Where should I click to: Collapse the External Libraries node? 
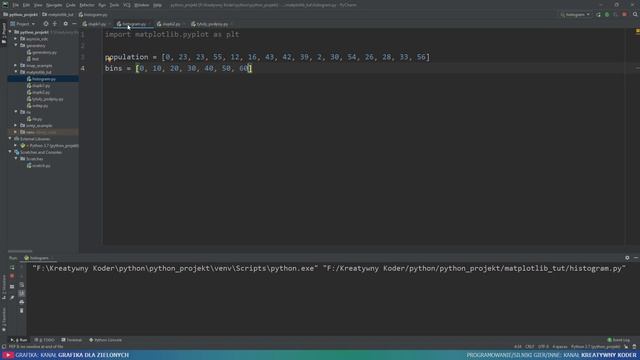[x=10, y=139]
